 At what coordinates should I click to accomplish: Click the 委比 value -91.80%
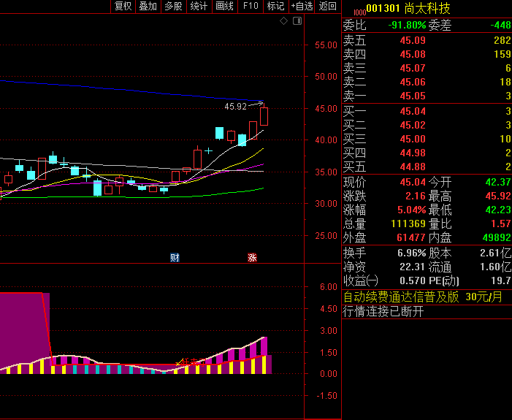tap(407, 25)
